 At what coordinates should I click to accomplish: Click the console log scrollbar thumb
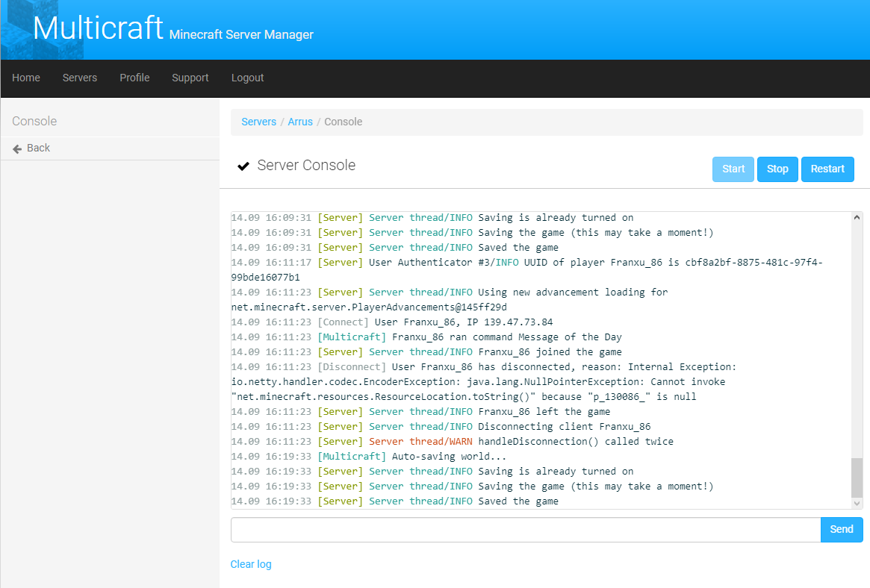pos(857,478)
